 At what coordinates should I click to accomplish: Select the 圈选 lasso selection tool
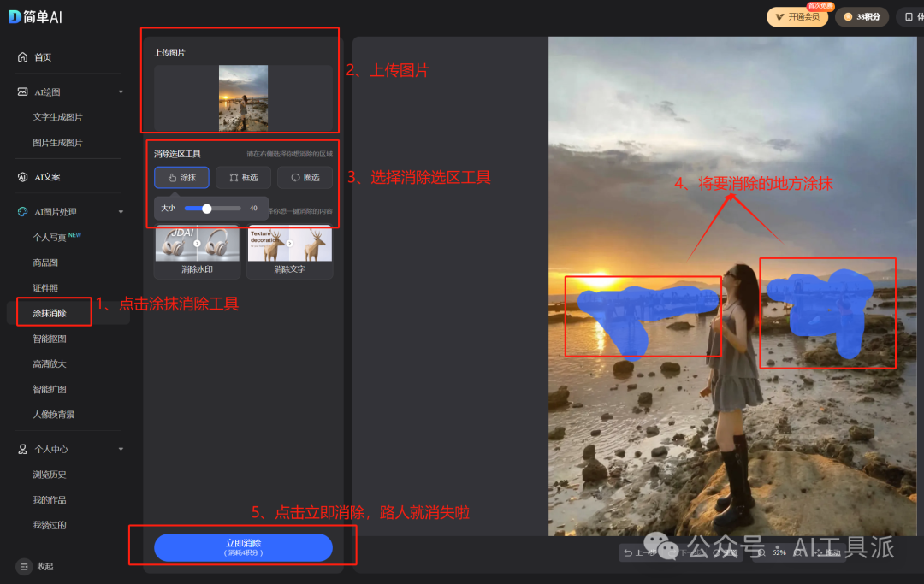[x=305, y=177]
